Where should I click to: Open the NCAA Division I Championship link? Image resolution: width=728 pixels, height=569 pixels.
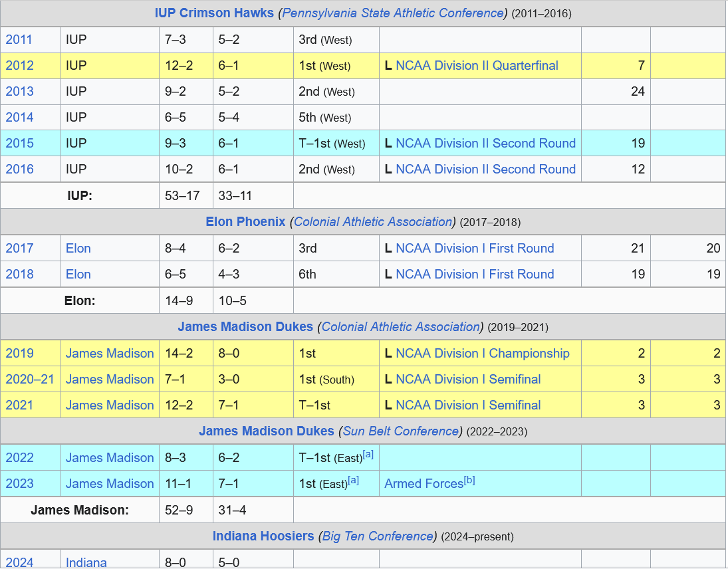point(482,354)
